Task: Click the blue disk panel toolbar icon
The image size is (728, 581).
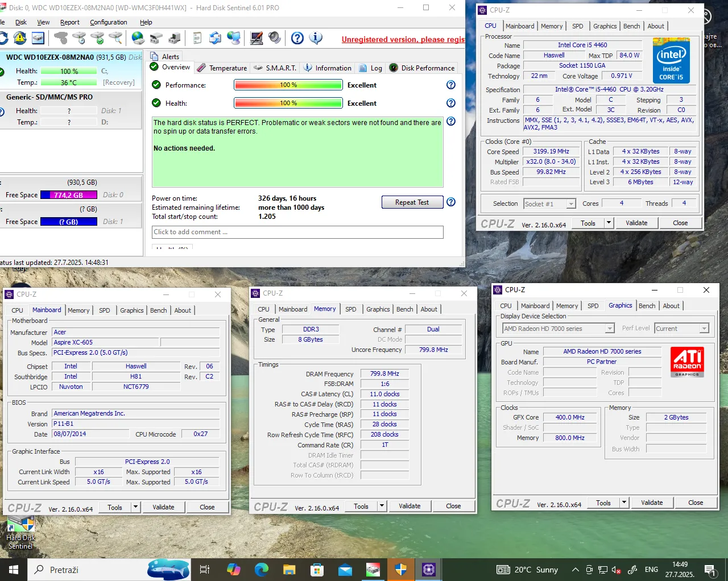Action: pyautogui.click(x=38, y=38)
